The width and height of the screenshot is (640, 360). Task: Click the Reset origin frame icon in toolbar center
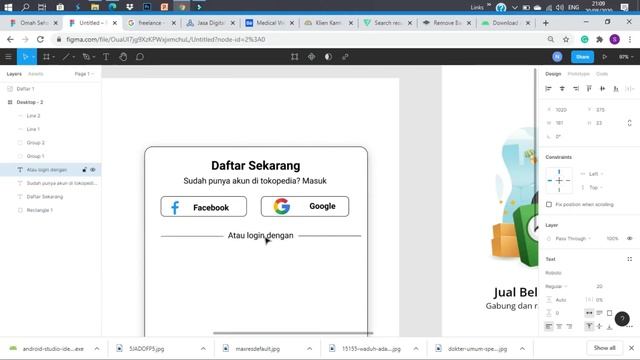point(295,57)
